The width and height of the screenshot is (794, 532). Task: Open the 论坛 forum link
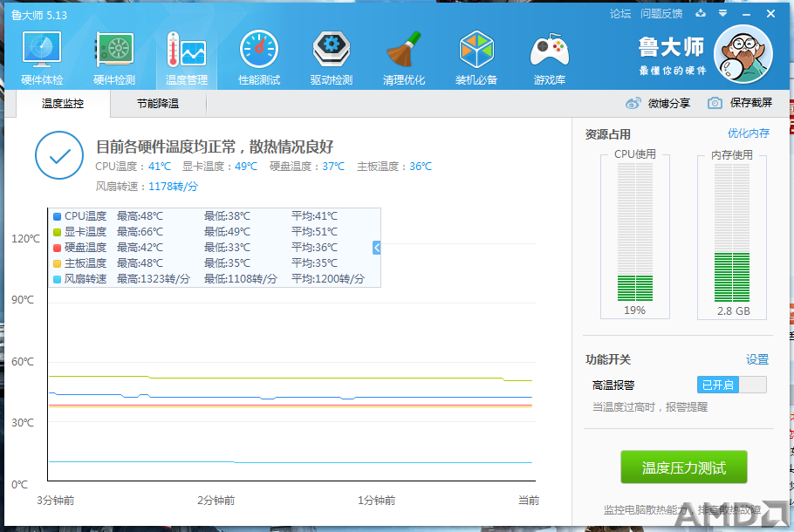pos(620,14)
